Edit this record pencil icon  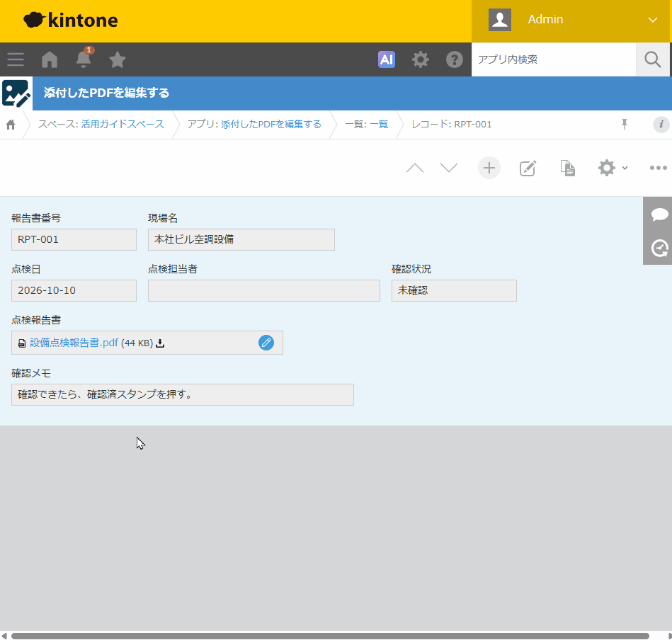click(x=528, y=168)
